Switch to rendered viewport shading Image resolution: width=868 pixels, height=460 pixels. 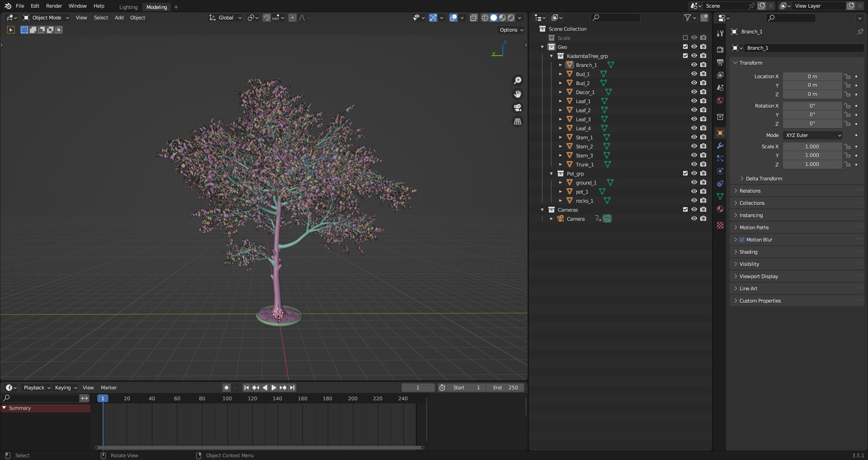coord(511,18)
